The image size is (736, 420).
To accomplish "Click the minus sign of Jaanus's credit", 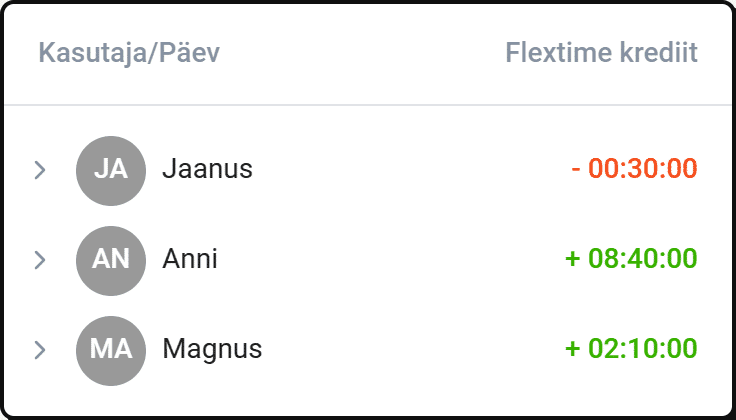I will click(x=575, y=169).
